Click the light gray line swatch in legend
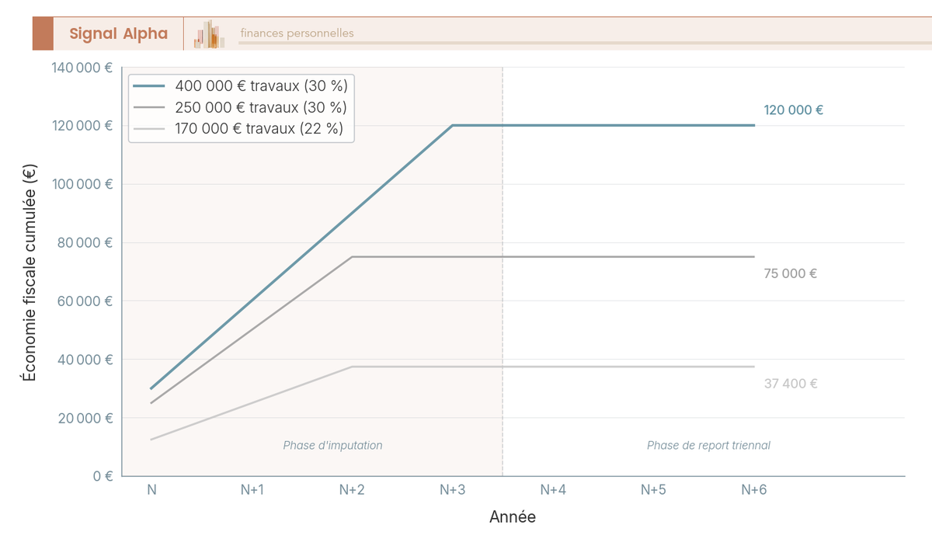932x560 pixels. [150, 129]
